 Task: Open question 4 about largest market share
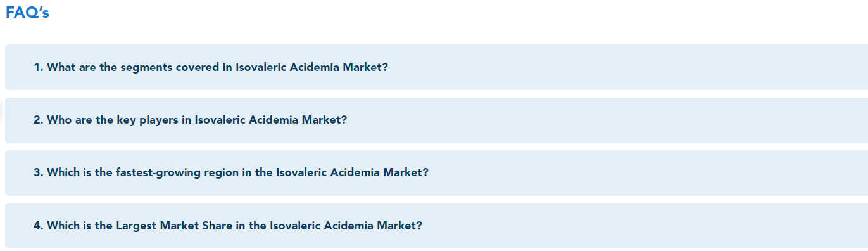436,226
